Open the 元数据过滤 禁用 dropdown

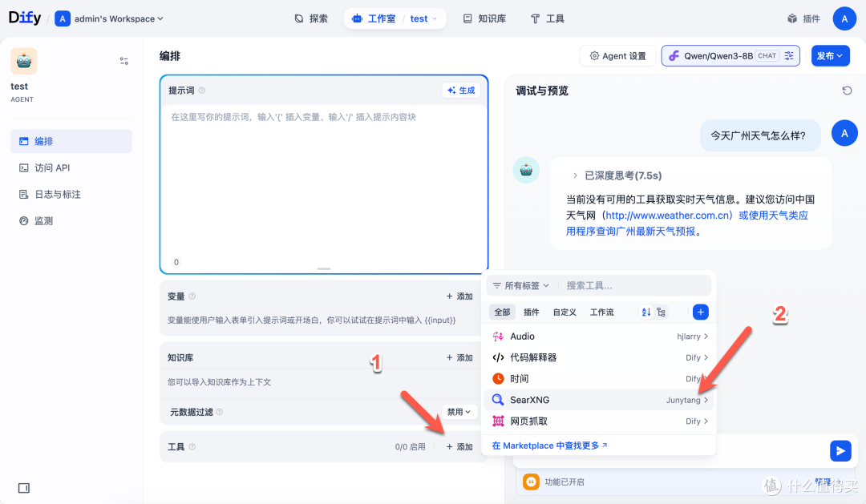459,412
